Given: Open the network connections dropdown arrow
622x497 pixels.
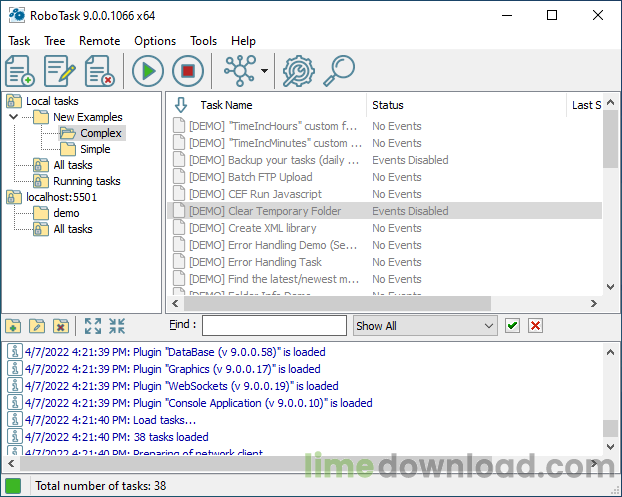Looking at the screenshot, I should (x=264, y=71).
